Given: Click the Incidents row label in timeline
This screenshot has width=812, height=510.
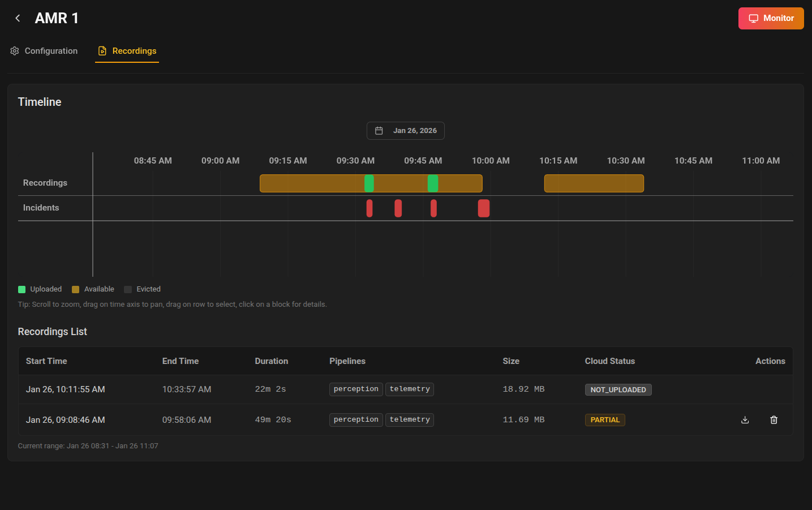Looking at the screenshot, I should click(x=41, y=208).
